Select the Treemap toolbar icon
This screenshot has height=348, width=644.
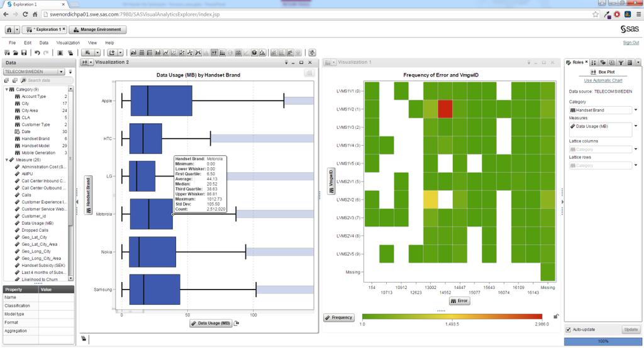[x=238, y=53]
